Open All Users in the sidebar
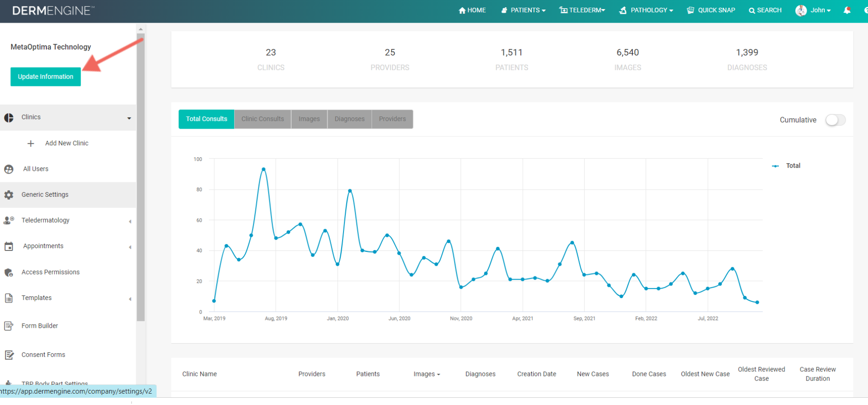 pyautogui.click(x=36, y=169)
